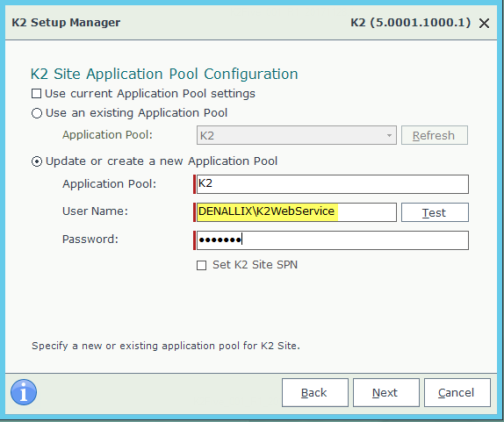Click the version text K2 (5.0001.1000.1)
The width and height of the screenshot is (504, 422).
[410, 23]
